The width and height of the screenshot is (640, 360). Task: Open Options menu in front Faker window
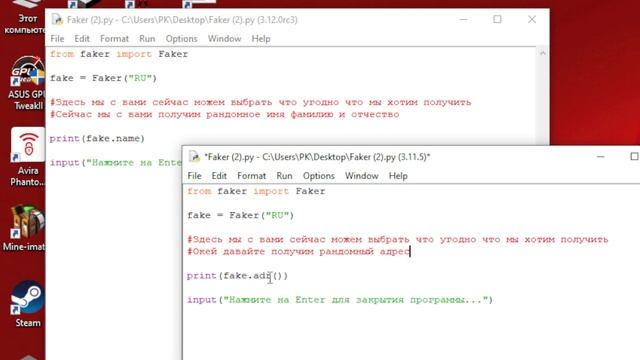click(x=318, y=176)
